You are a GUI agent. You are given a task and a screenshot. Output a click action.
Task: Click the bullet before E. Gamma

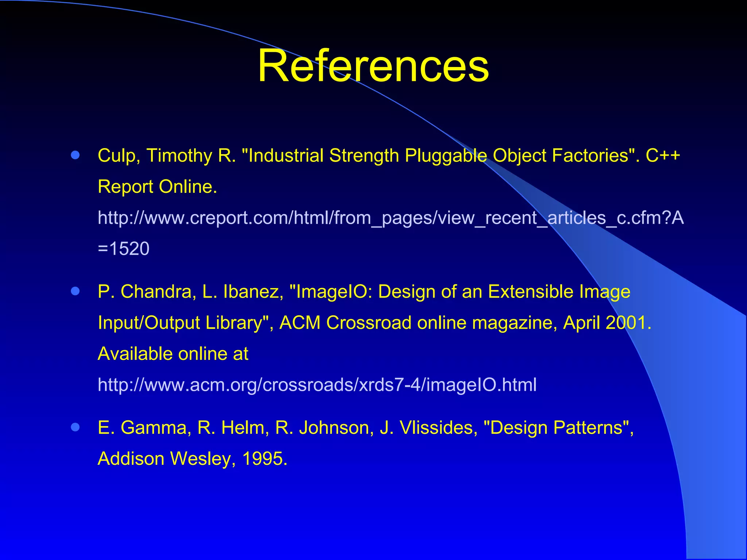(x=76, y=427)
